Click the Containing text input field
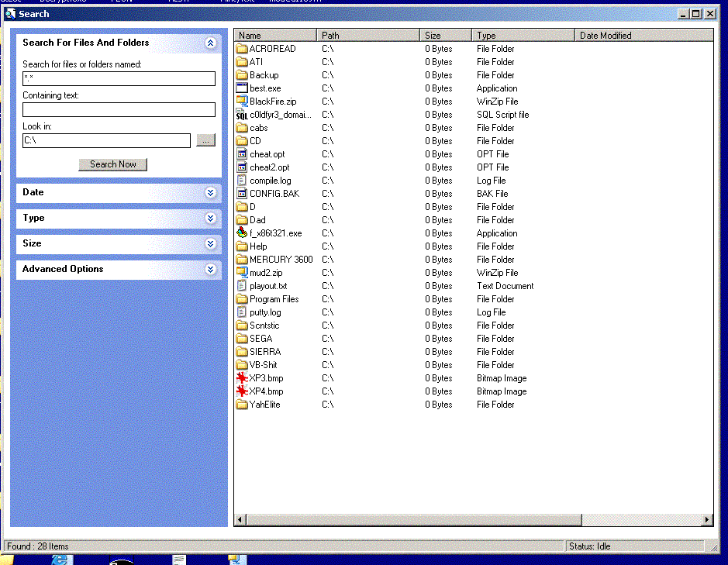 [119, 110]
